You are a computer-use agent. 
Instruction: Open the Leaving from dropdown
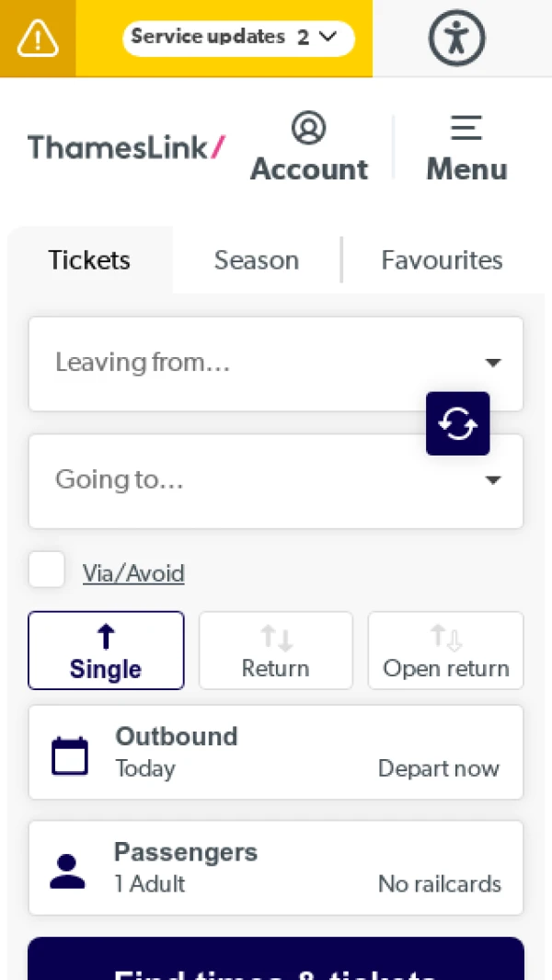point(276,363)
